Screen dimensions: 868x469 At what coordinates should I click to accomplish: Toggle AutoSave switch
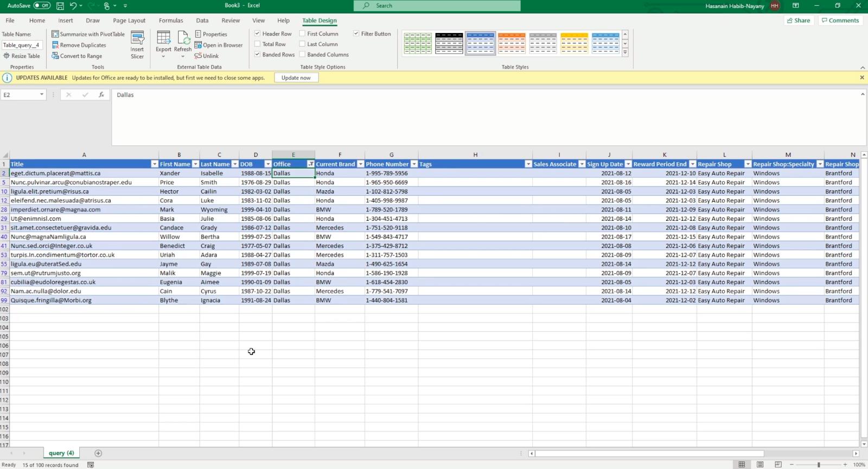(x=42, y=5)
